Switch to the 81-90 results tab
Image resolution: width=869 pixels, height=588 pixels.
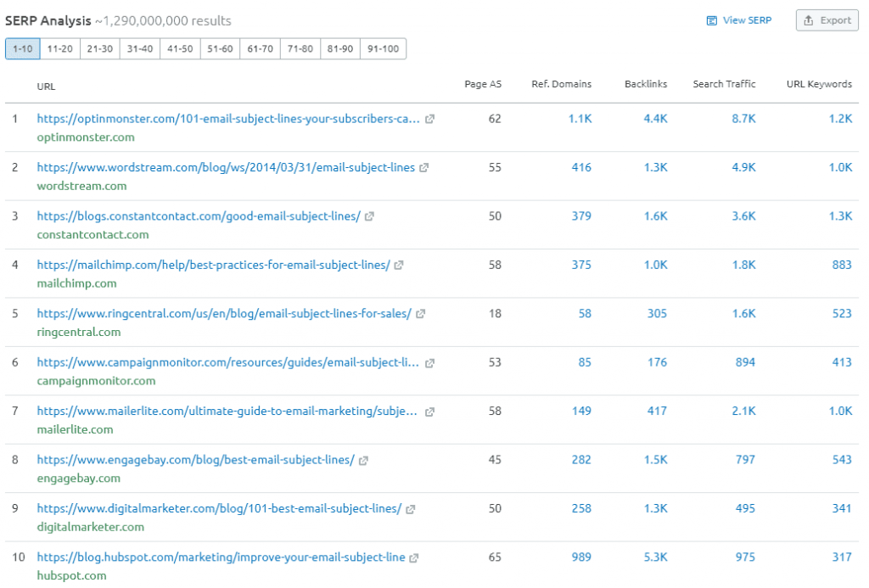coord(339,48)
